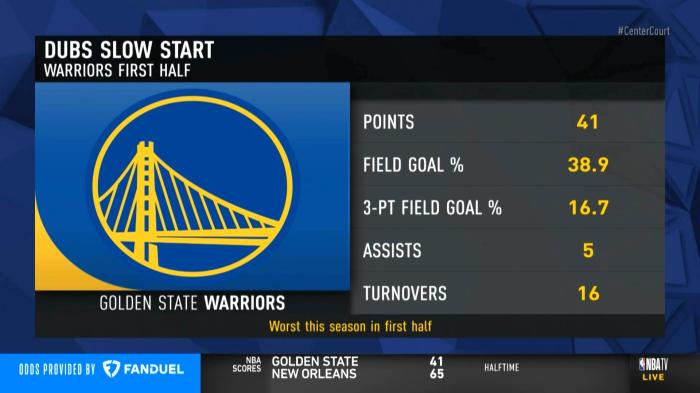The image size is (700, 393).
Task: Click the Golden State Warriors team name caption
Action: (192, 303)
